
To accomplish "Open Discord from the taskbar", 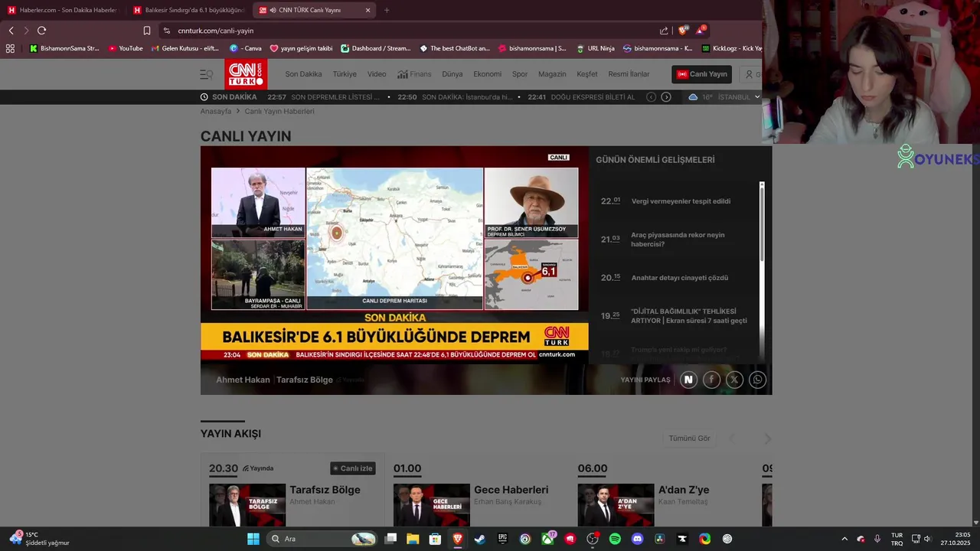I will (637, 539).
